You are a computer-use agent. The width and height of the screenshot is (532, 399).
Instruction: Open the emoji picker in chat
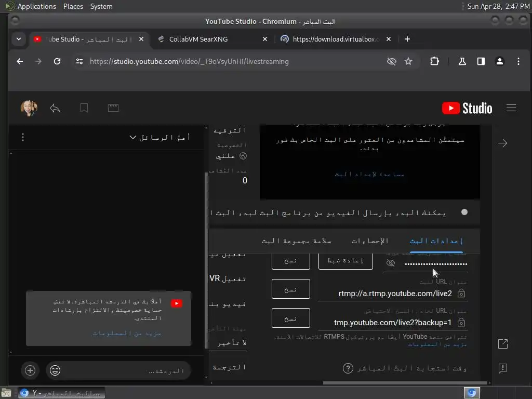pos(55,370)
